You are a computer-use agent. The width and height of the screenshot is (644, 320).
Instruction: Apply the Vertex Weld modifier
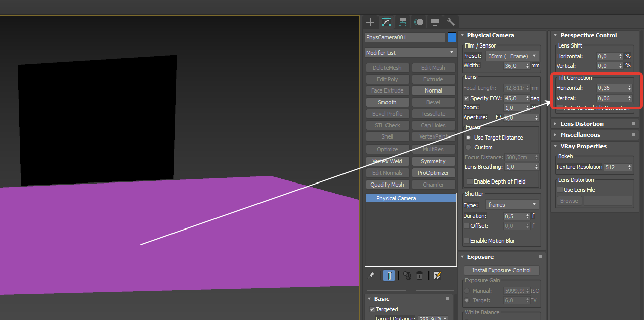[x=387, y=161]
